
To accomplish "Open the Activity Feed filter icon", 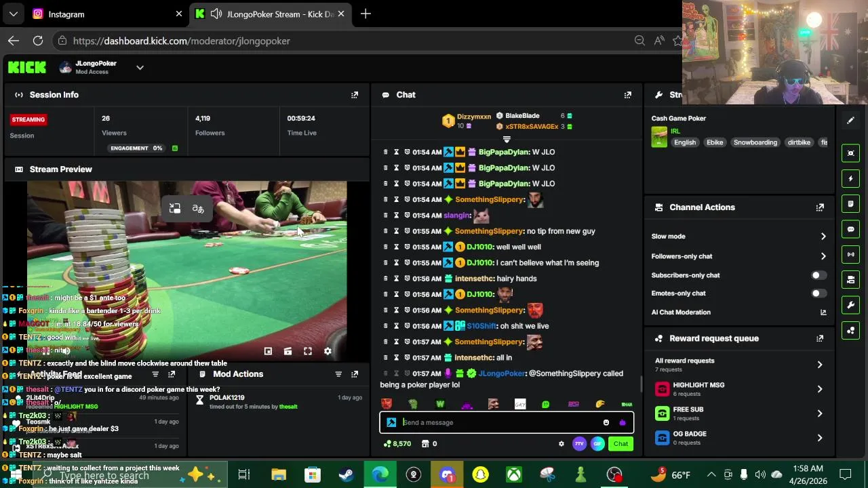I will 155,374.
